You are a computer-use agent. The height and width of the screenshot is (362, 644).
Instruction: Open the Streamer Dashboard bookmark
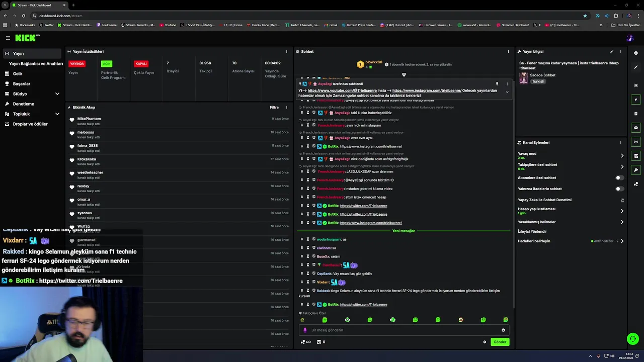pos(513,25)
